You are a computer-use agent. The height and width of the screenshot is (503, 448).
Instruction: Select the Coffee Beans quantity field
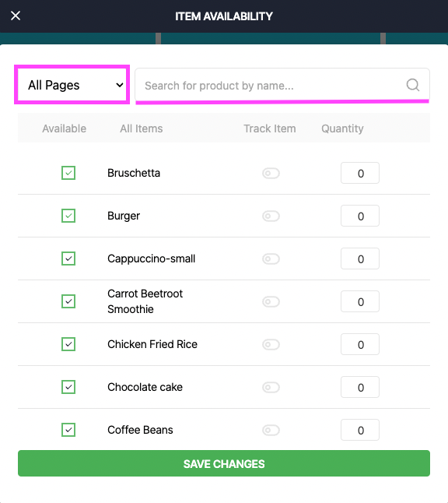coord(360,430)
